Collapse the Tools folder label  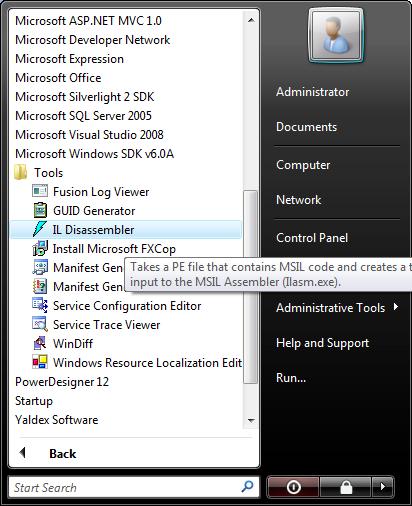pos(49,173)
